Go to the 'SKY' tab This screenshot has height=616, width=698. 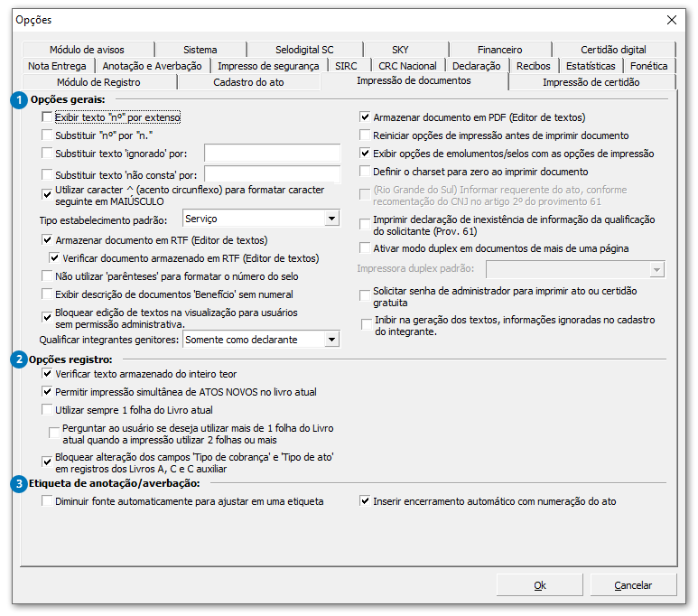pyautogui.click(x=400, y=50)
